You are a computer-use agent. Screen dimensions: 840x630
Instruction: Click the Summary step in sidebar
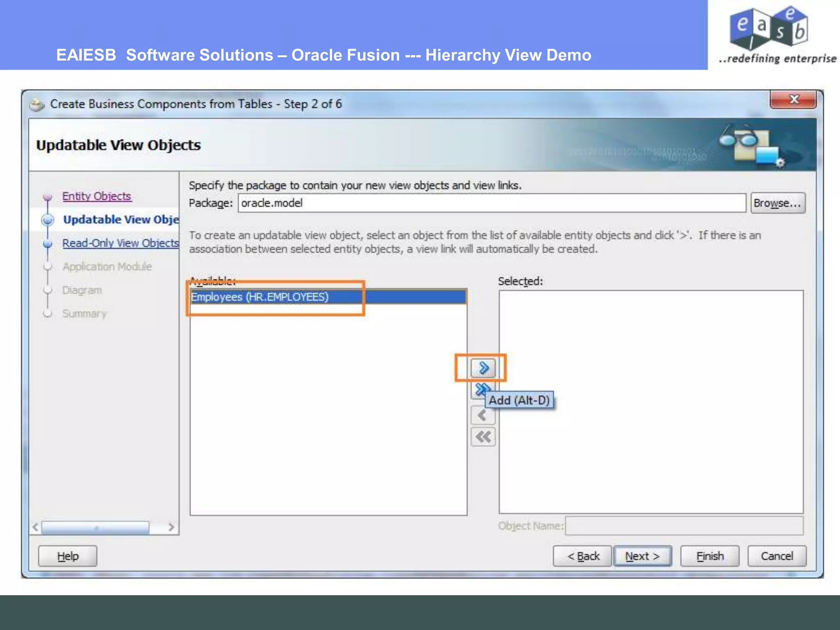84,314
